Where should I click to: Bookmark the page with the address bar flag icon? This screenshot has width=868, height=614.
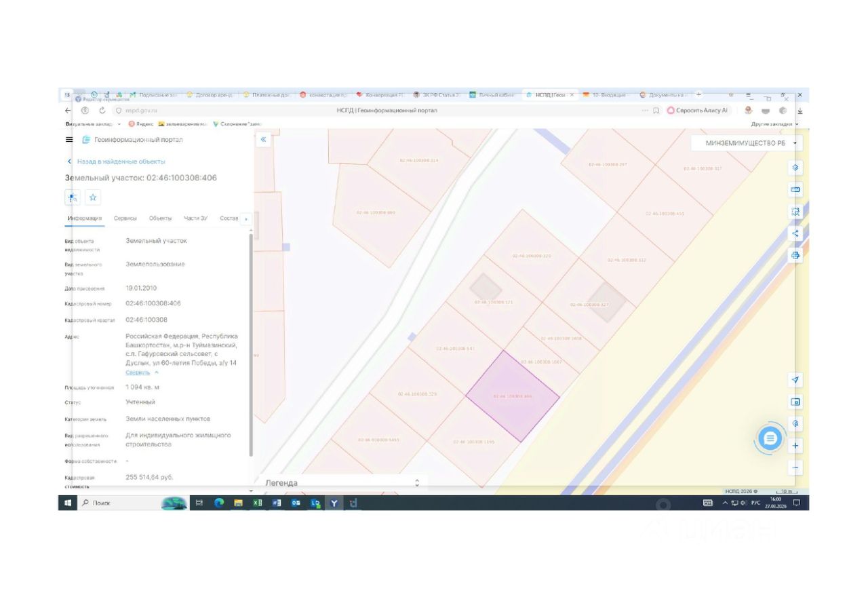click(656, 111)
